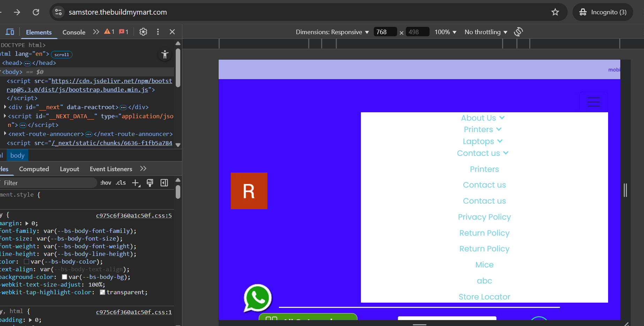Show more Styles pane tabs chevron
Image resolution: width=644 pixels, height=326 pixels.
tap(143, 169)
